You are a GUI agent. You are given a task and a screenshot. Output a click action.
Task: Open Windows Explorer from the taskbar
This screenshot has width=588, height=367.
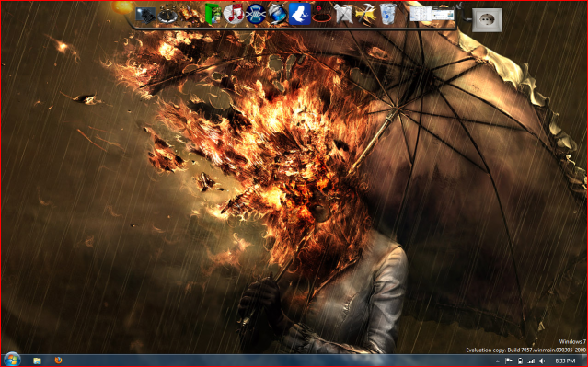[37, 361]
